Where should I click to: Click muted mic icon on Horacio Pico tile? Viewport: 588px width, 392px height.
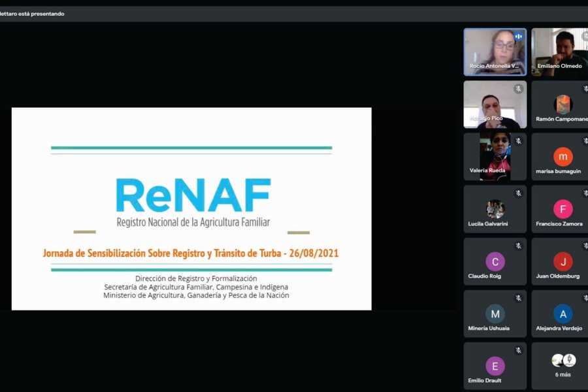coord(519,89)
